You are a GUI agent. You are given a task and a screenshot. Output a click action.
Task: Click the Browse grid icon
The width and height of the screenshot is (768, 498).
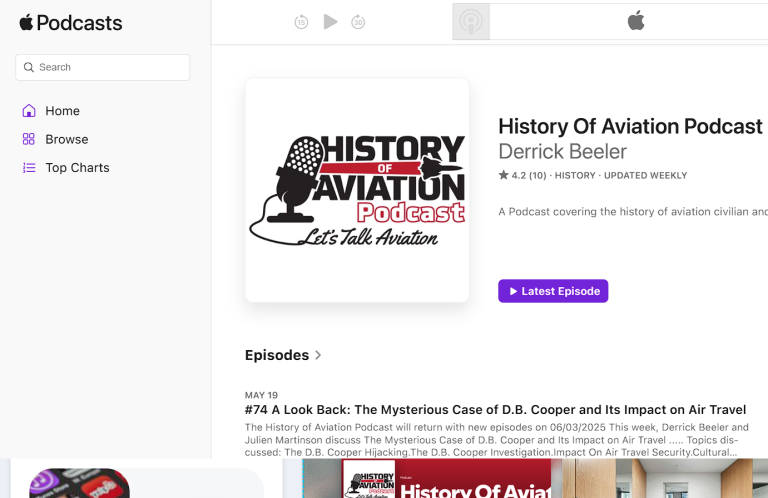pos(29,139)
